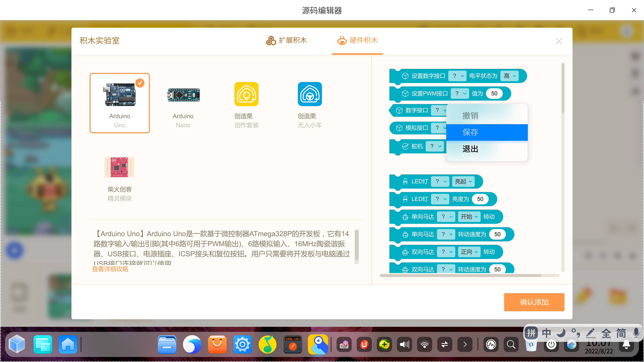Open the voice assistant icon in the dock
This screenshot has height=362, width=644.
[571, 345]
